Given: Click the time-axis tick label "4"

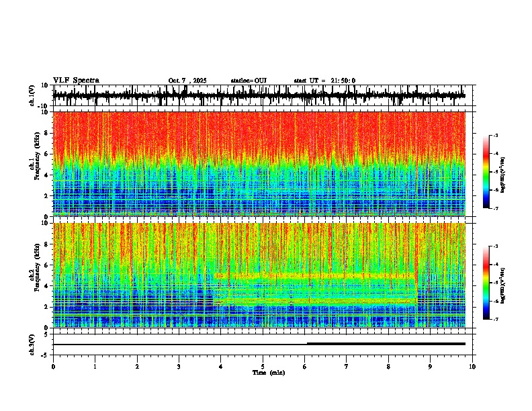Looking at the screenshot, I should tap(221, 367).
